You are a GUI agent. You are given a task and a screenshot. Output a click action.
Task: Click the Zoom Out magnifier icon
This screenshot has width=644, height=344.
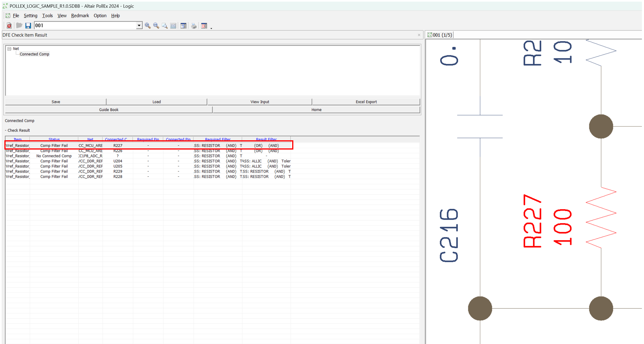(156, 25)
